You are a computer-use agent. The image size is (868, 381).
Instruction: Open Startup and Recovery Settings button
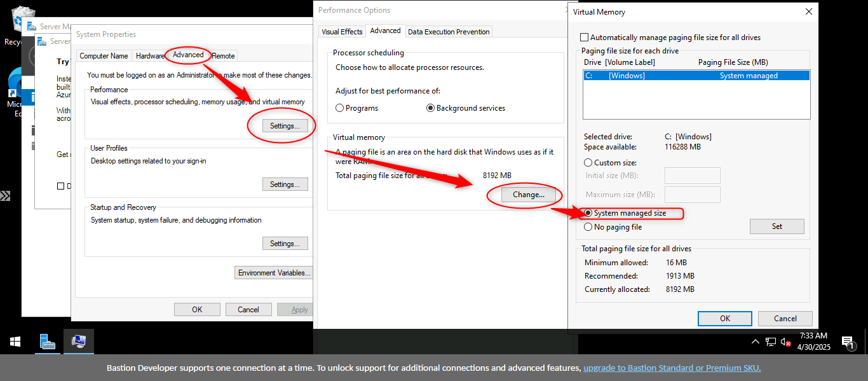(285, 244)
